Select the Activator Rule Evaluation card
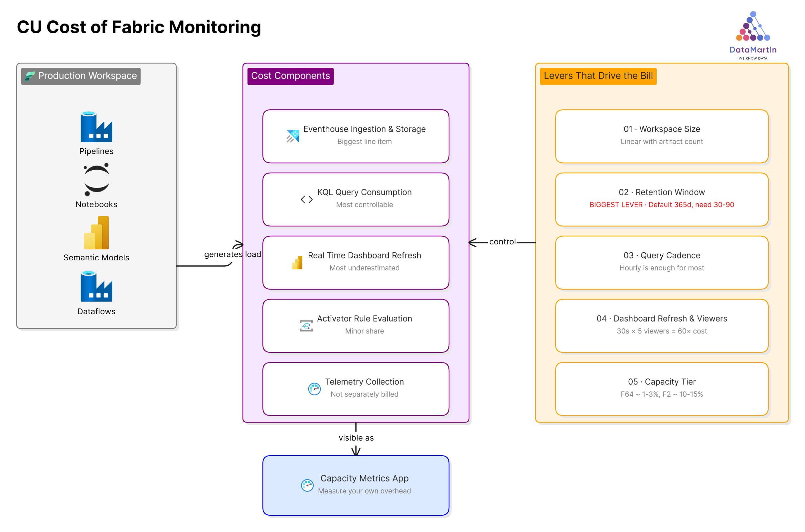Viewport: 805px width, 532px height. [356, 326]
